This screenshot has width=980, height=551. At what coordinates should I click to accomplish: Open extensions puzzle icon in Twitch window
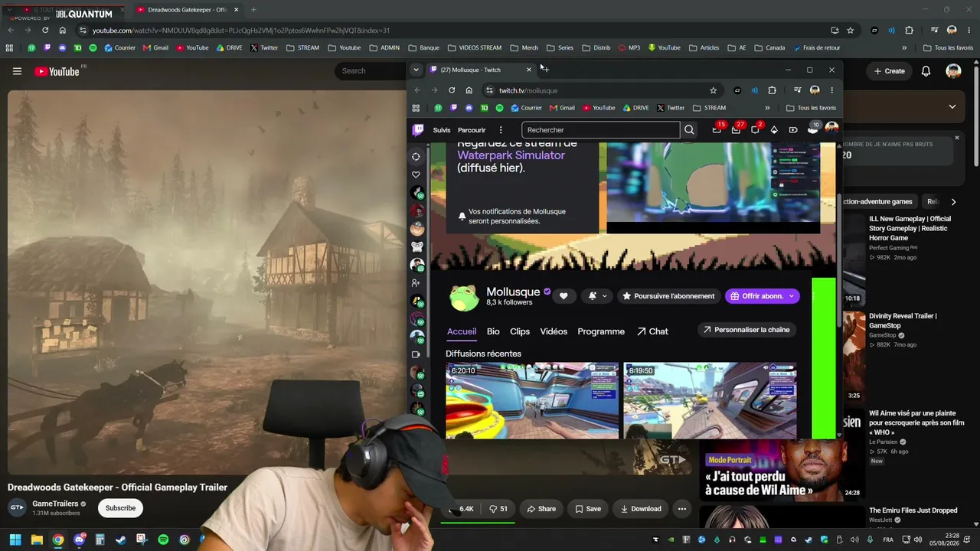[x=772, y=90]
